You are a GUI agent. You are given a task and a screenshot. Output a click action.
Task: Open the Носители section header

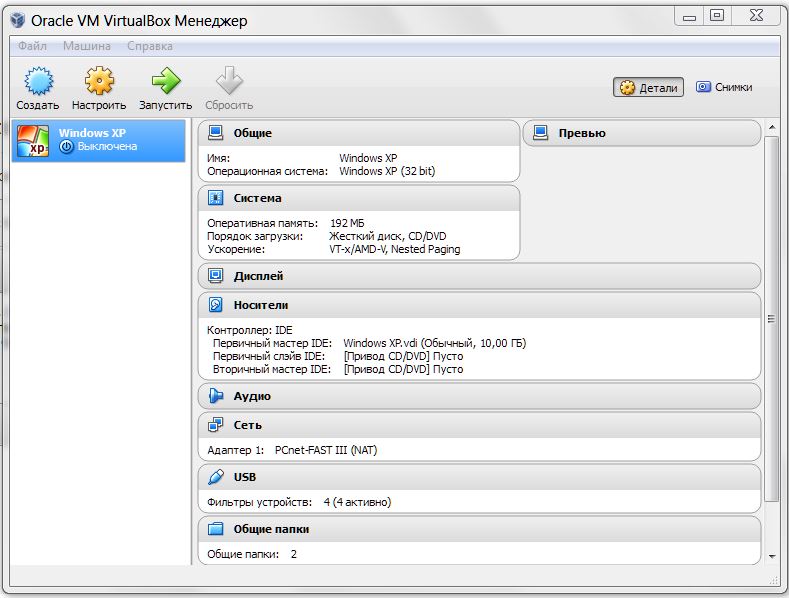480,305
